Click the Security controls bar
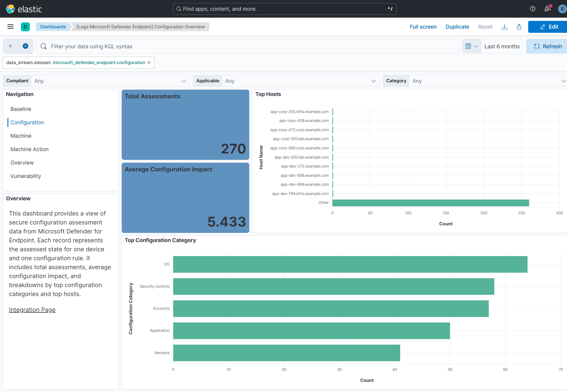This screenshot has height=392, width=567. (x=334, y=286)
